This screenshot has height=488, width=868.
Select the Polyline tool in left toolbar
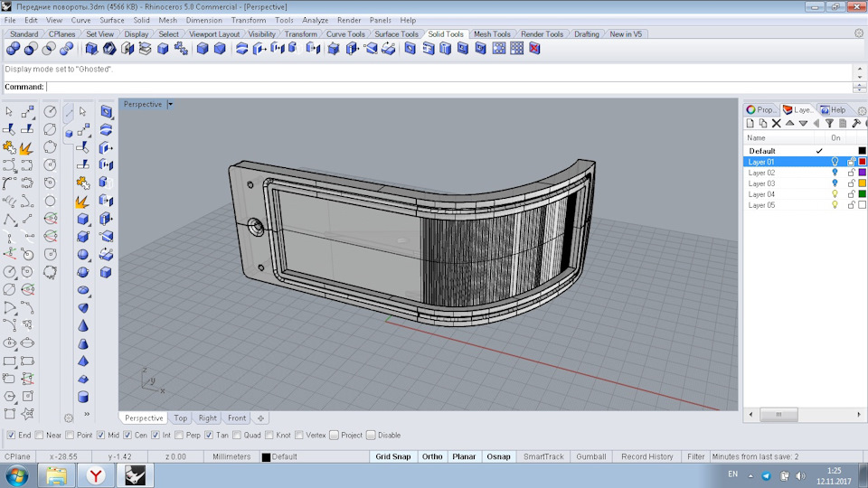coord(9,219)
